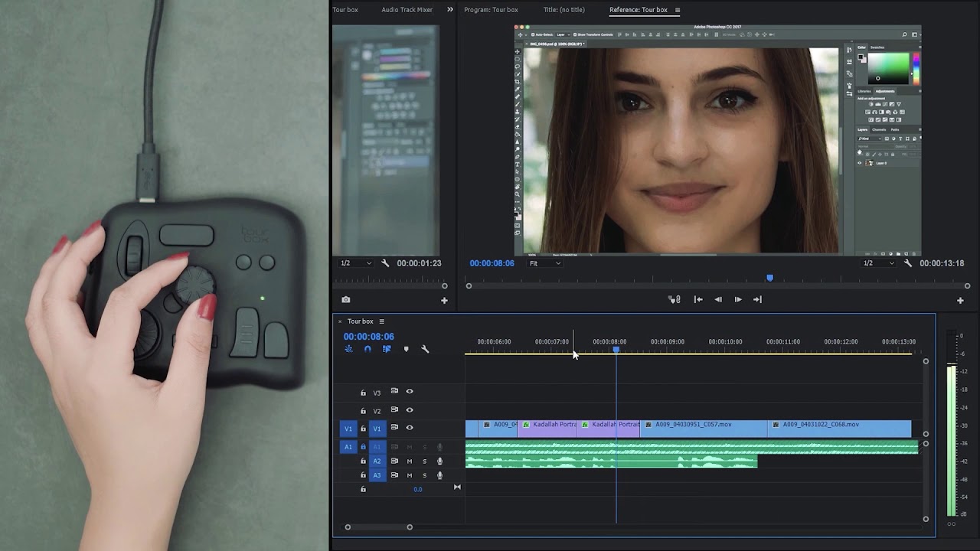Toggle the snap magnet in timeline
The image size is (980, 551).
click(x=367, y=349)
